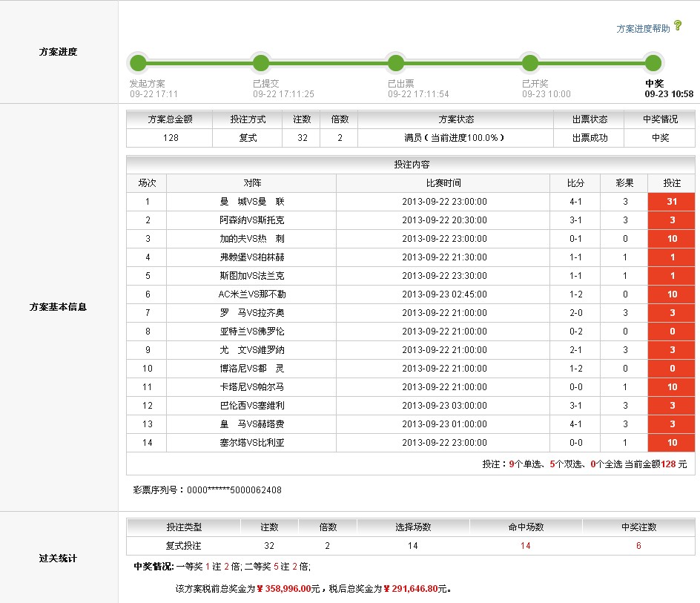Select the red bet badge 10 for 塞尔塔VS比利亚
The width and height of the screenshot is (700, 603).
point(671,442)
